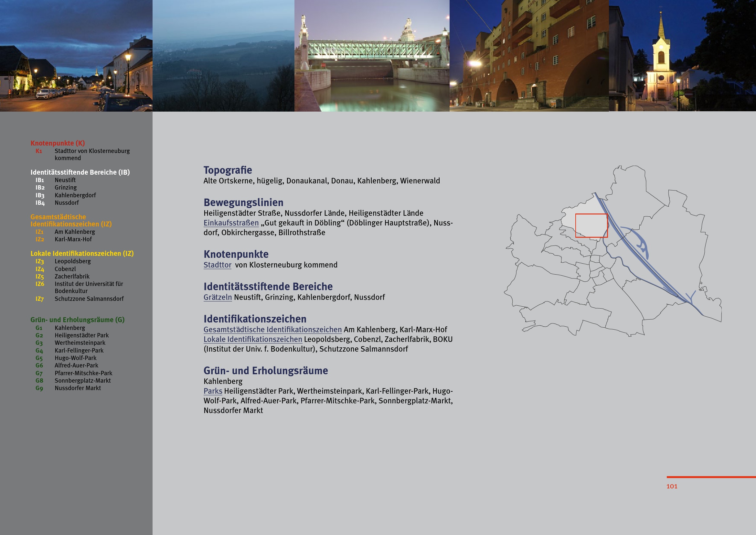Open the Parks underlined link
The width and height of the screenshot is (756, 535).
(213, 391)
